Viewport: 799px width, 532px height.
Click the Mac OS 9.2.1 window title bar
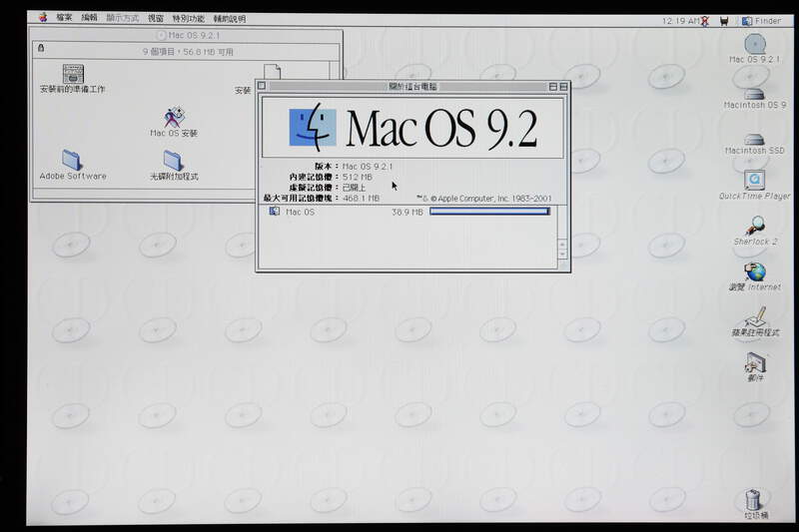(187, 35)
